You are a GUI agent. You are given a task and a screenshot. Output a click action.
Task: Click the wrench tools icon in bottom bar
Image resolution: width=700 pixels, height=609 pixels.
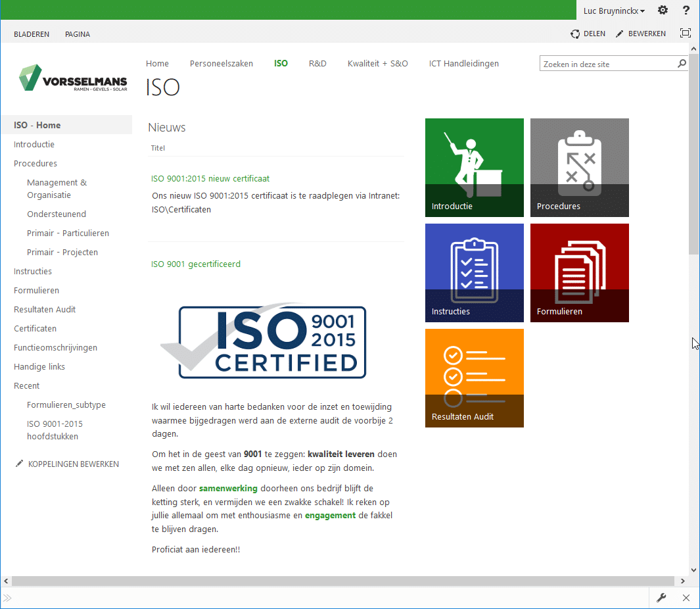click(x=661, y=597)
